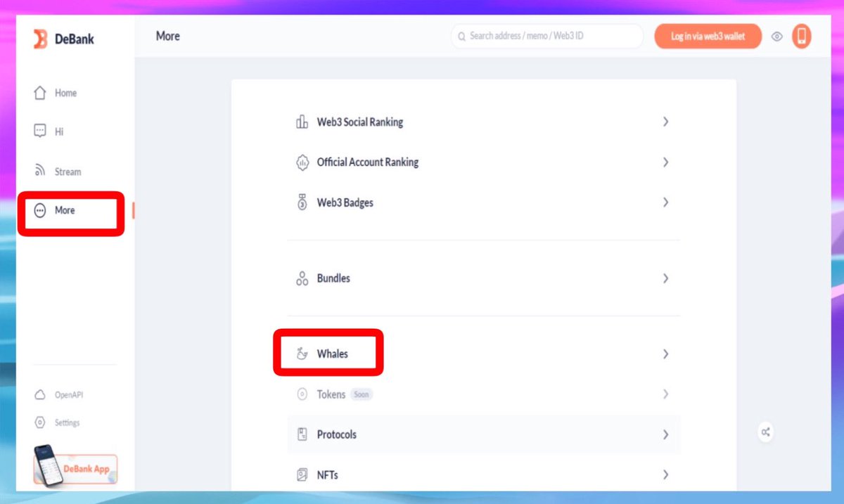Open the Whales entry

(x=484, y=354)
